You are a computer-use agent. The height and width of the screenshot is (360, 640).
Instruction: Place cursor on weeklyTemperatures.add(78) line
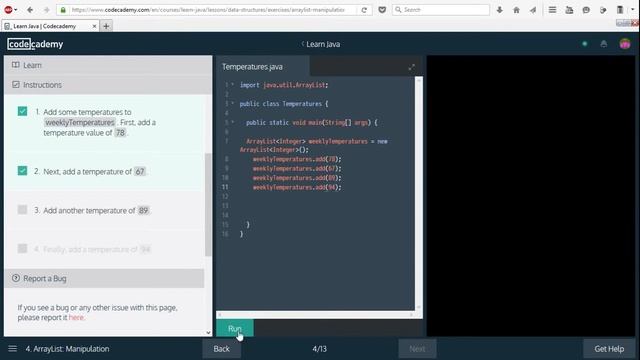click(297, 159)
